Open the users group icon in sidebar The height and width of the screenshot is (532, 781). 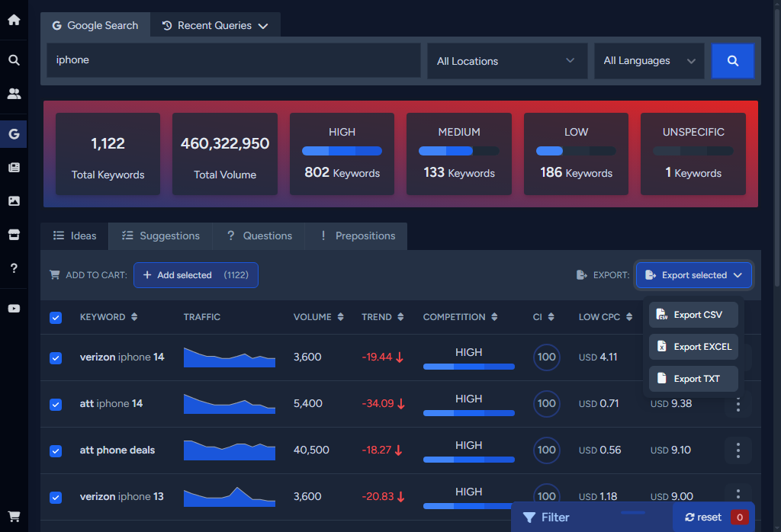(14, 94)
